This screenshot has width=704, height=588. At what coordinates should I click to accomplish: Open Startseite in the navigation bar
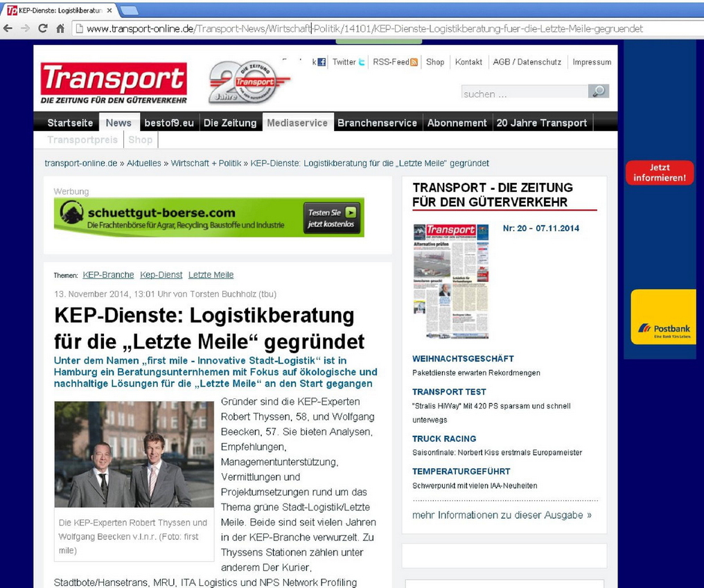[70, 123]
